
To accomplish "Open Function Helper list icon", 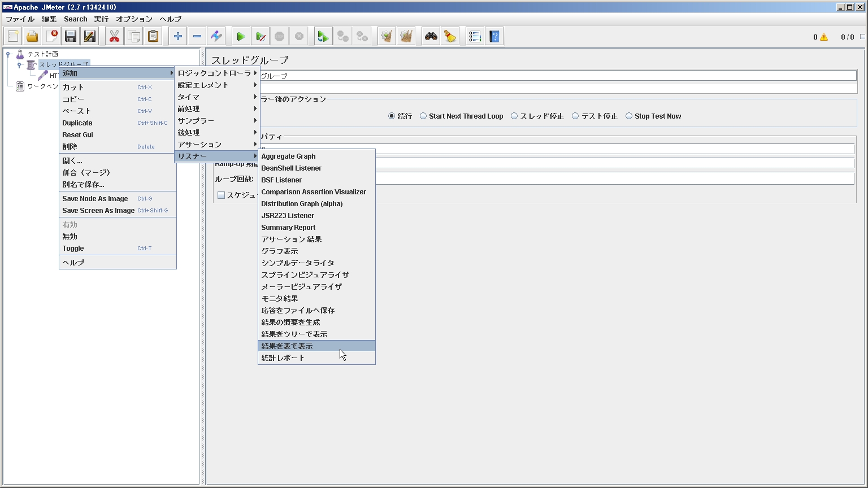I will pyautogui.click(x=475, y=37).
